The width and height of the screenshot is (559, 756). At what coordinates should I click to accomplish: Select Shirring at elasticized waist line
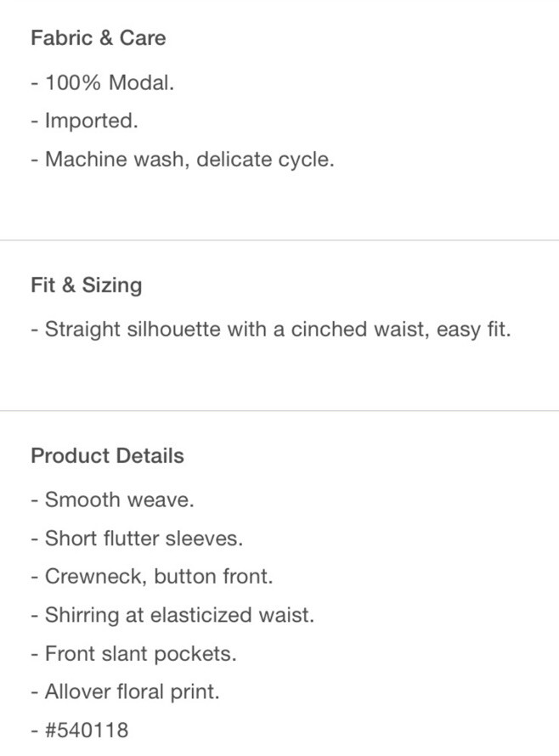(x=172, y=615)
